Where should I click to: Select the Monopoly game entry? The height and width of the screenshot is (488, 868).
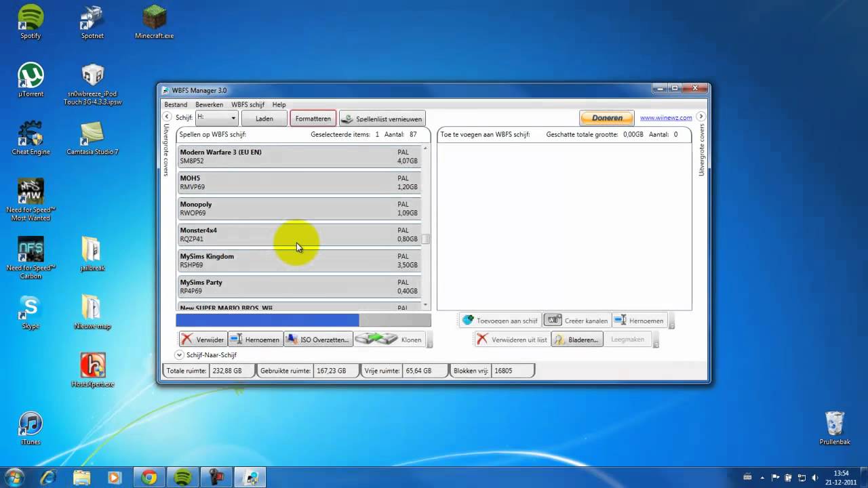click(x=299, y=209)
